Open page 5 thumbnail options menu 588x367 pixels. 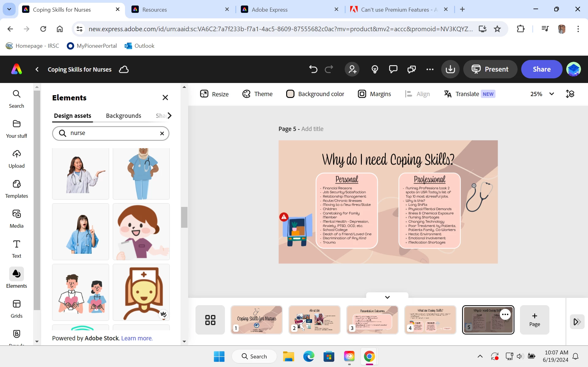pyautogui.click(x=505, y=314)
